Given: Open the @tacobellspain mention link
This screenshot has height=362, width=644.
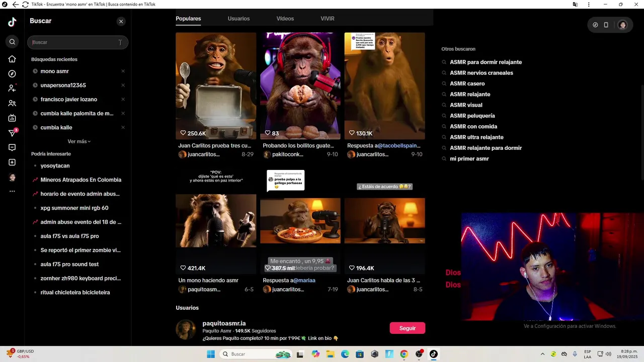Looking at the screenshot, I should click(399, 146).
